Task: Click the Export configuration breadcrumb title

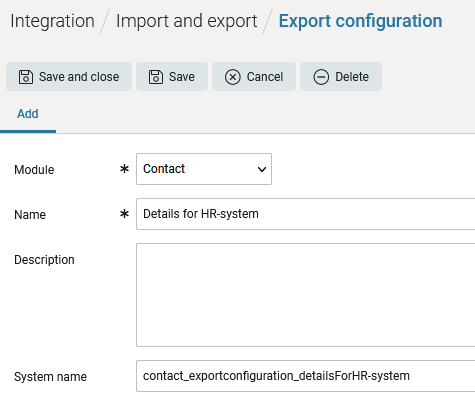Action: 361,21
